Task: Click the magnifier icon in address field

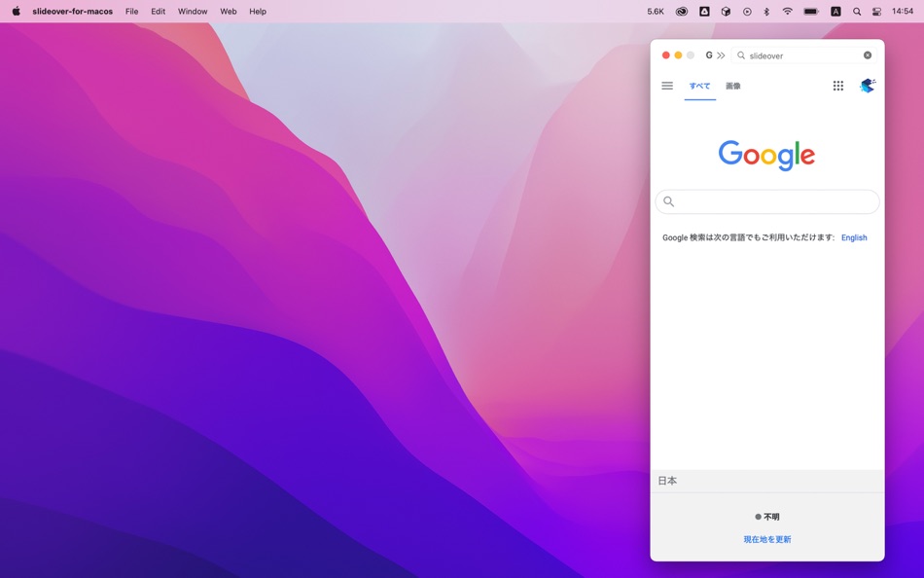Action: (x=741, y=54)
